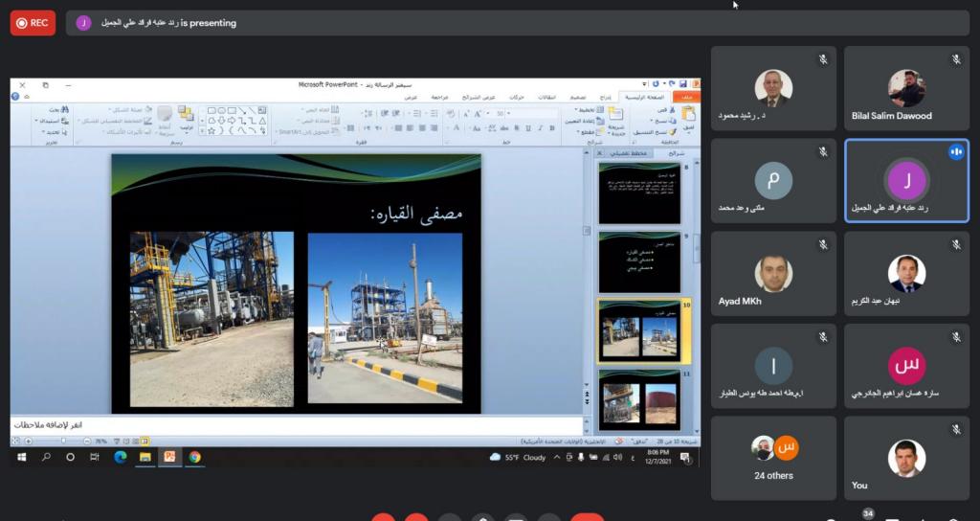The image size is (980, 521).
Task: Click the PowerPoint zoom slider
Action: [63, 441]
